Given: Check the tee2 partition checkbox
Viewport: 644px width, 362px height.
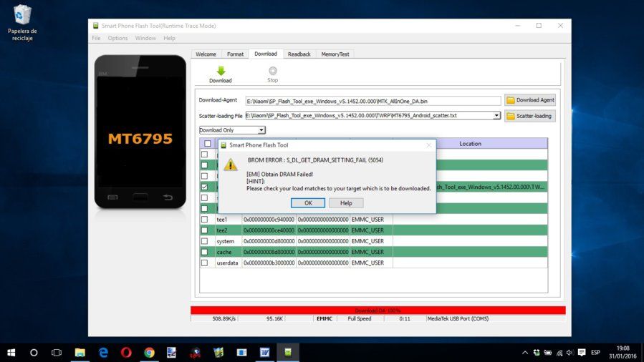Looking at the screenshot, I should pos(205,230).
